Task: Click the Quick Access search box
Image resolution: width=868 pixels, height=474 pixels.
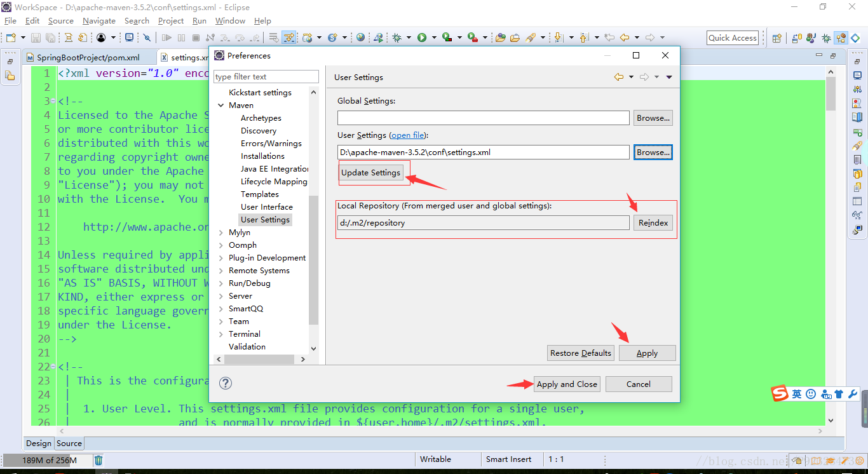Action: pyautogui.click(x=733, y=38)
